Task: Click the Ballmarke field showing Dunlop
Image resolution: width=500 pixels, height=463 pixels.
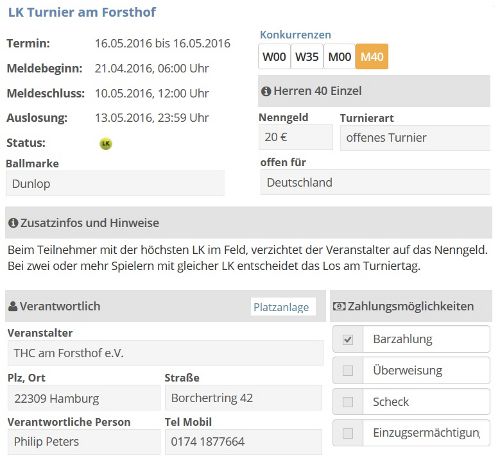Action: [115, 183]
